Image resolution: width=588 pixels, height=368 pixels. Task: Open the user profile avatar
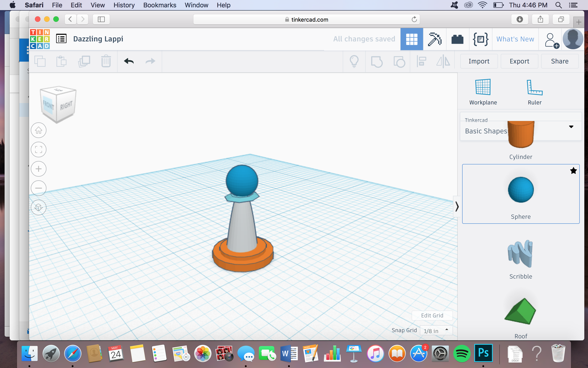[573, 39]
